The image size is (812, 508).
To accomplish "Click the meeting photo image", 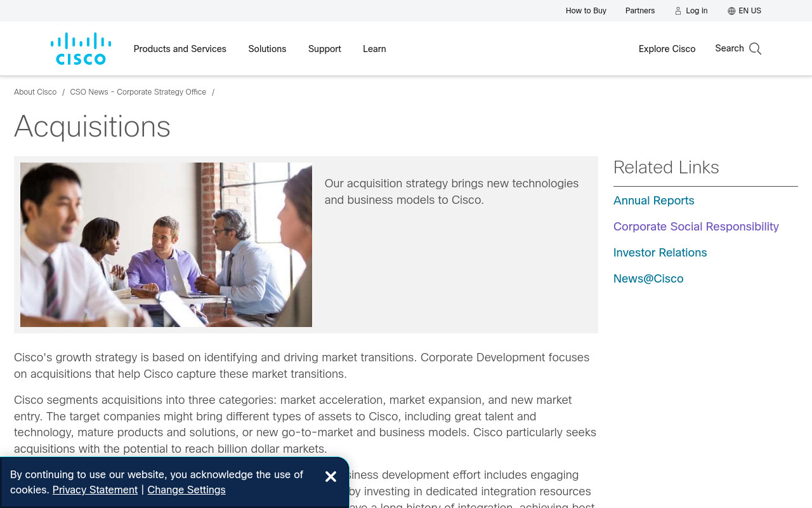I will (166, 244).
